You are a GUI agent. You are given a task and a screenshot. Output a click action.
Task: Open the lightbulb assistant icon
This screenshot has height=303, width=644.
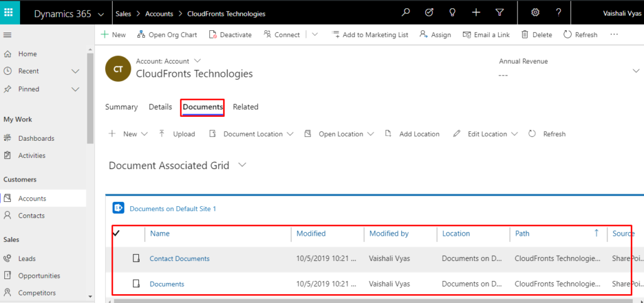pos(452,13)
